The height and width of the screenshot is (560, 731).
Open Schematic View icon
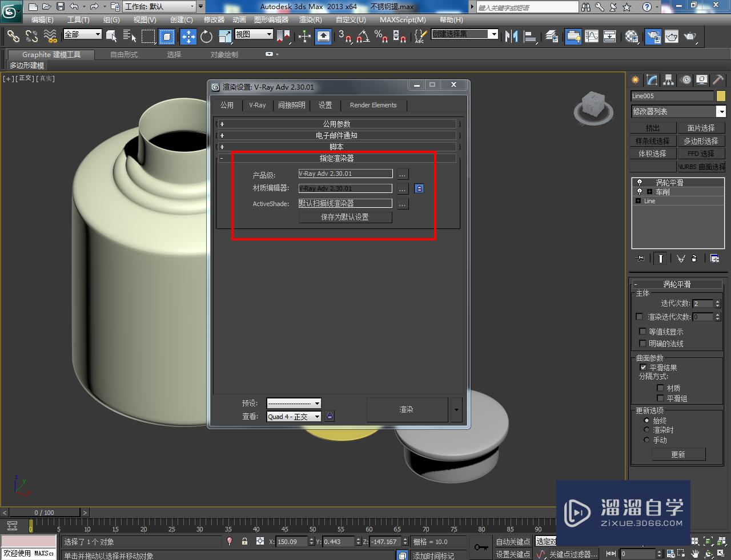[x=610, y=37]
